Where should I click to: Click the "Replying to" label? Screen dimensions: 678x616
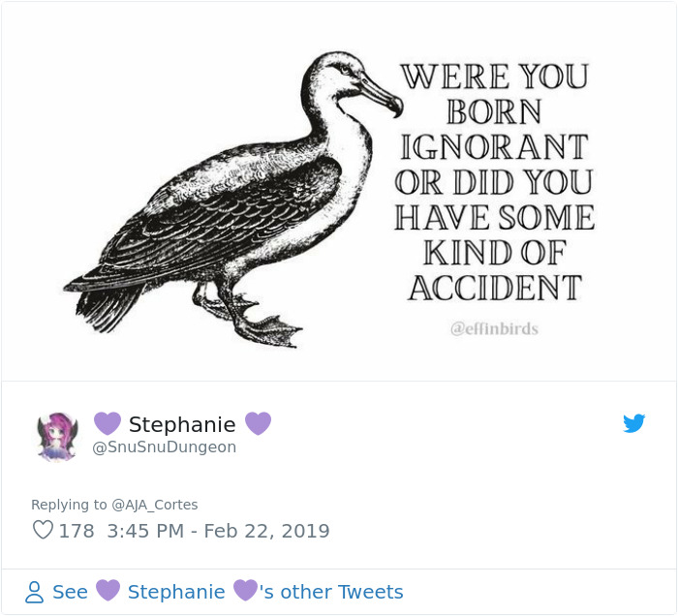(69, 505)
